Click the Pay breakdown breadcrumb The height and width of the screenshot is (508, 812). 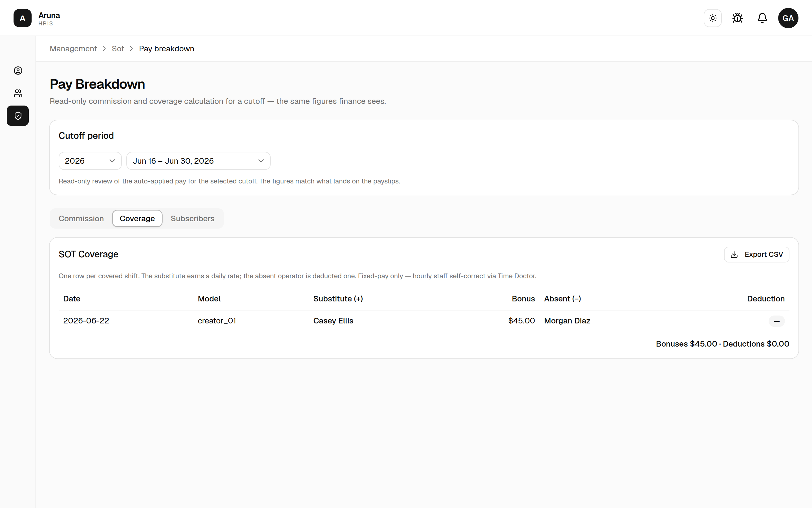coord(166,49)
